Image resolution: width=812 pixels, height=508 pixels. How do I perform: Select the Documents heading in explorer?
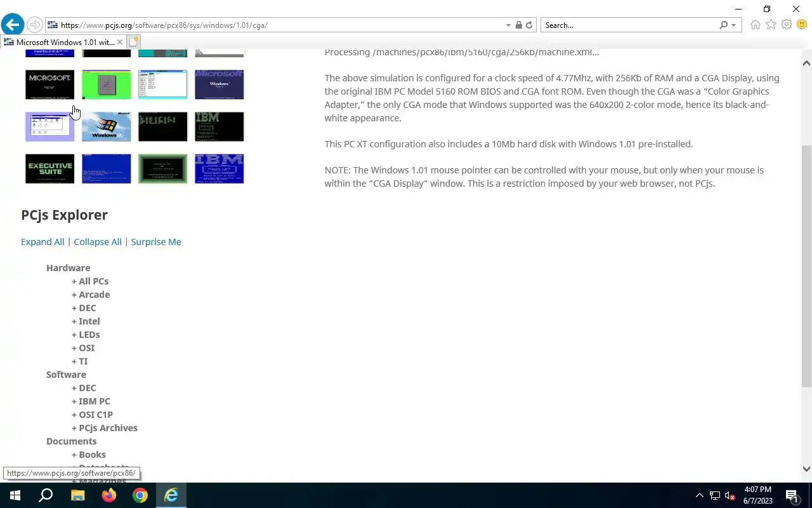[71, 441]
